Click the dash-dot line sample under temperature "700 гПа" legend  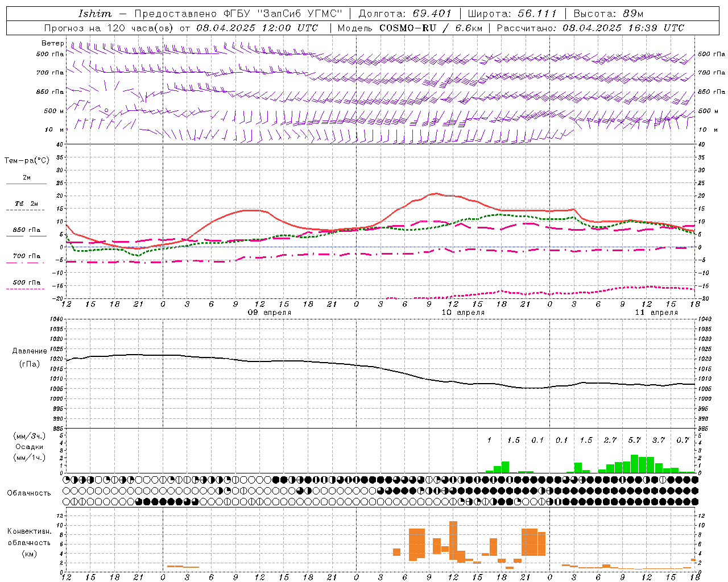click(26, 263)
